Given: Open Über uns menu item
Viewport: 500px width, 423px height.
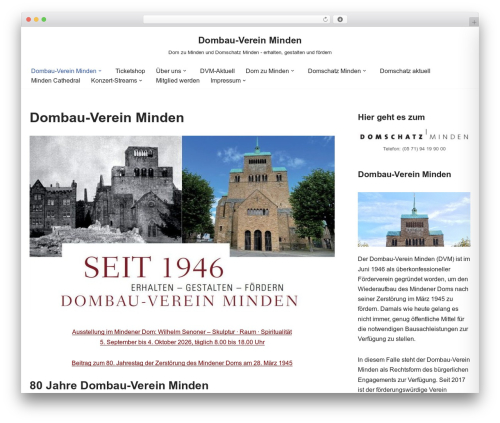Looking at the screenshot, I should click(x=168, y=71).
